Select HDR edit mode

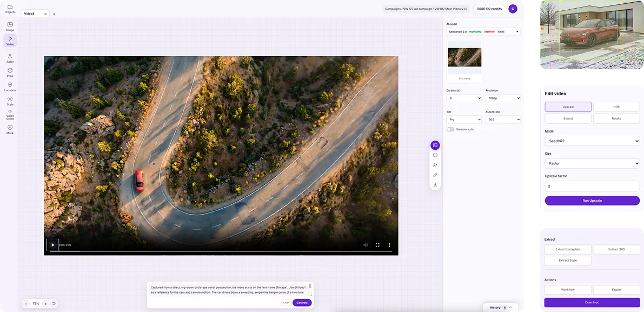click(x=616, y=107)
